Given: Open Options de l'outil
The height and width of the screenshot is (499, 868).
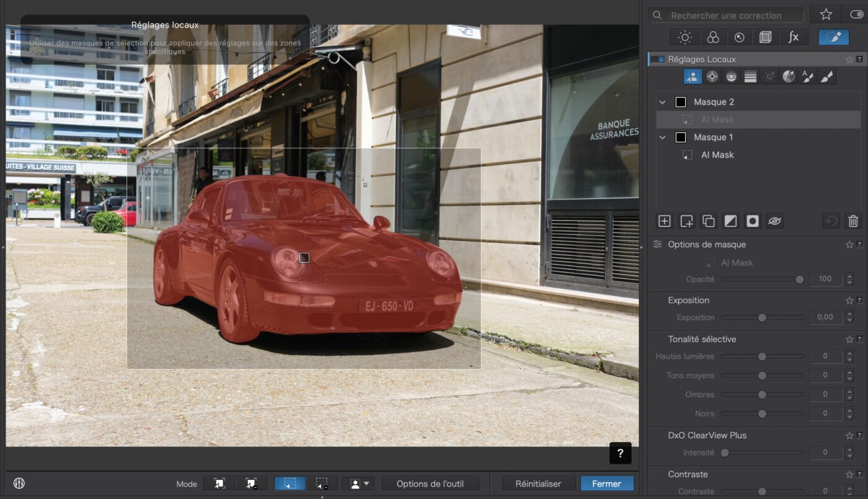Looking at the screenshot, I should (430, 484).
